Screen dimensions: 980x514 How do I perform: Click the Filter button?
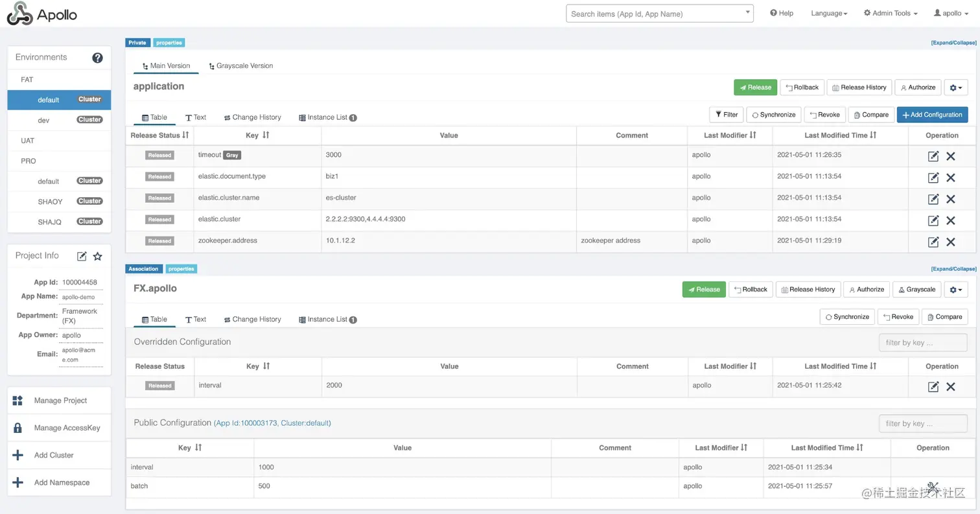click(727, 115)
